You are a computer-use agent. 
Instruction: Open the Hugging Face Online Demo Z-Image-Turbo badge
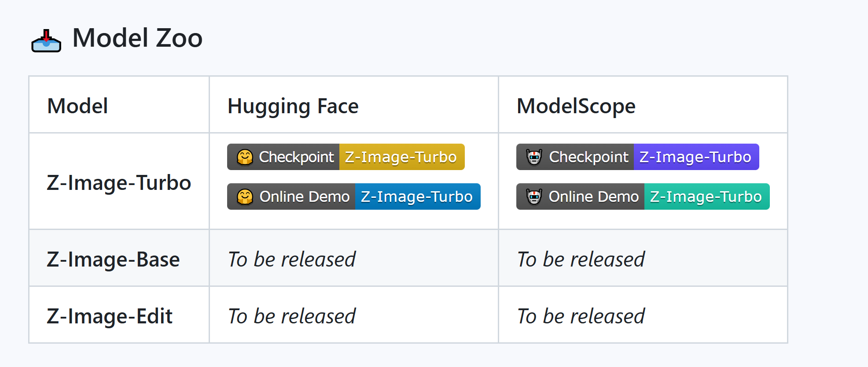(354, 196)
